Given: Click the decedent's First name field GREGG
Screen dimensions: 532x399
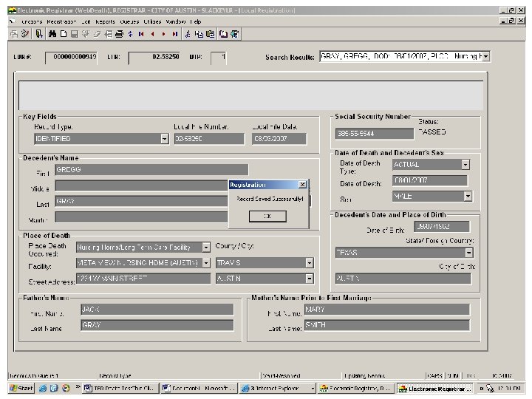Looking at the screenshot, I should coord(151,170).
